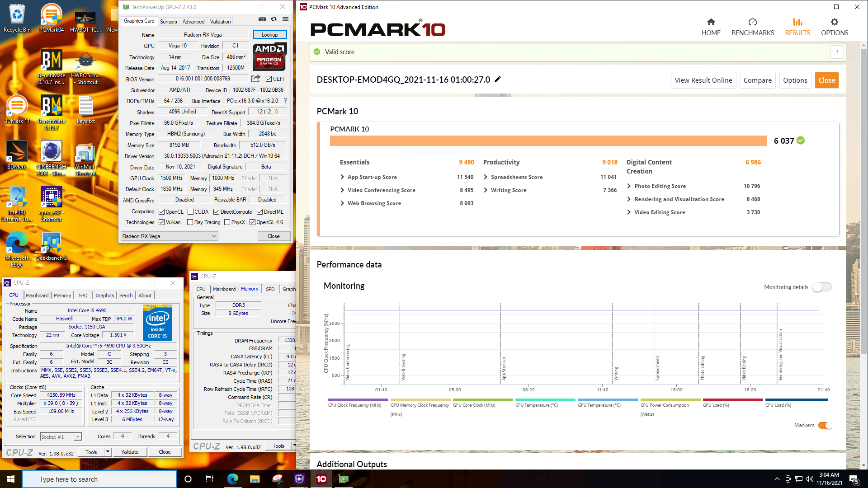Switch to GPU-Z Advanced tab

(193, 21)
